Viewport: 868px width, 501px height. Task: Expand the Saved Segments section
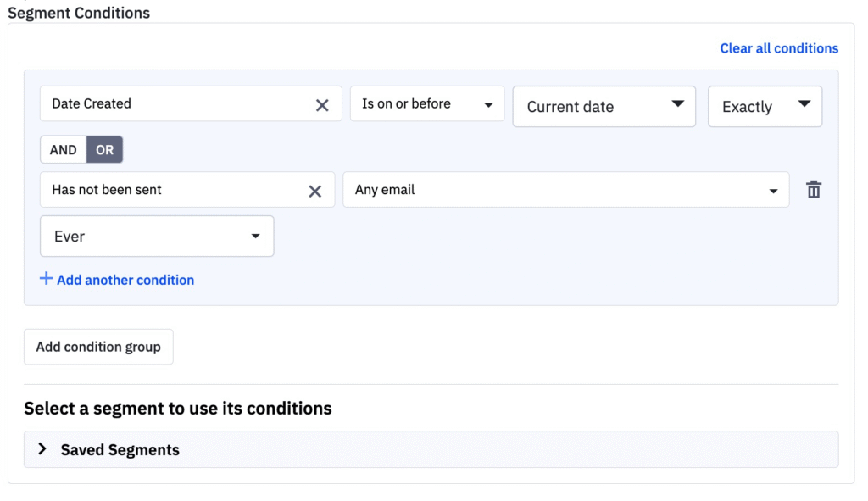click(x=119, y=449)
